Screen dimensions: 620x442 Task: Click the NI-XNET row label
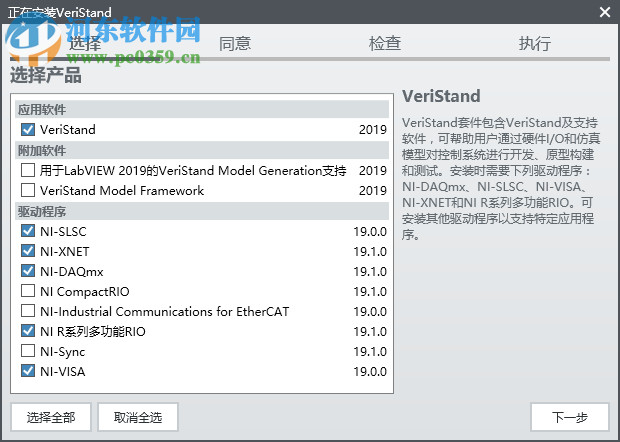[x=64, y=252]
